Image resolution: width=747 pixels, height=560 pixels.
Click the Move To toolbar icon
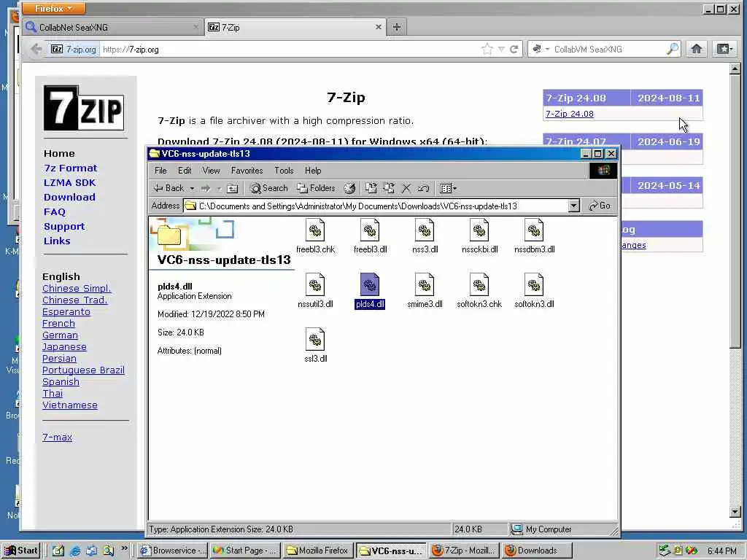(x=371, y=189)
